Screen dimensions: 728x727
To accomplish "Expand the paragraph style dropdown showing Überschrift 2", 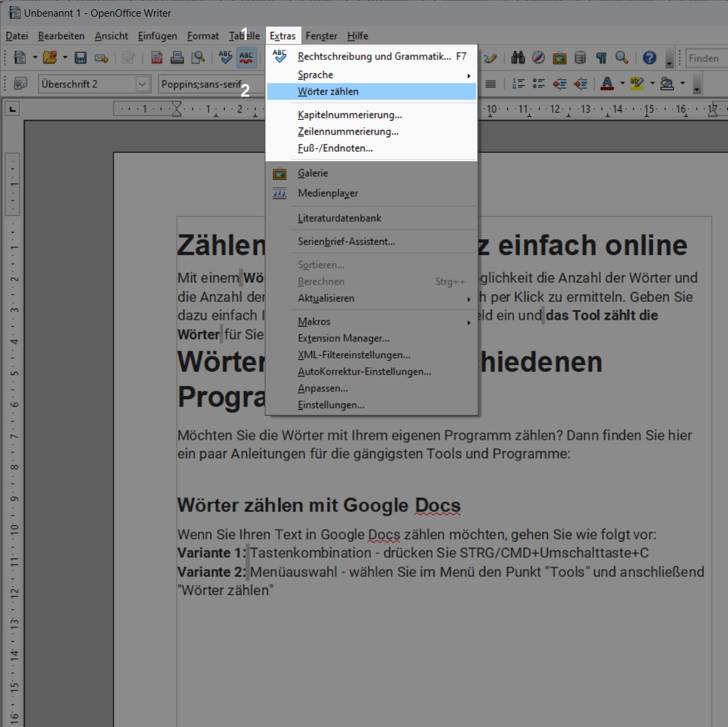I will pos(142,84).
